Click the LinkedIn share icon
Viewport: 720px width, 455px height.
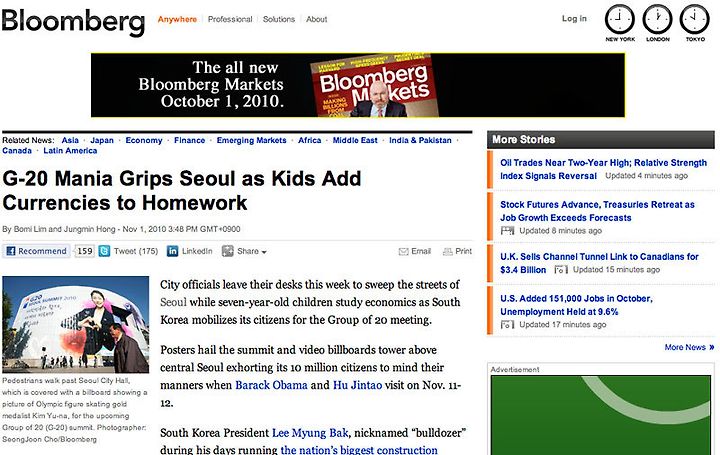point(172,251)
